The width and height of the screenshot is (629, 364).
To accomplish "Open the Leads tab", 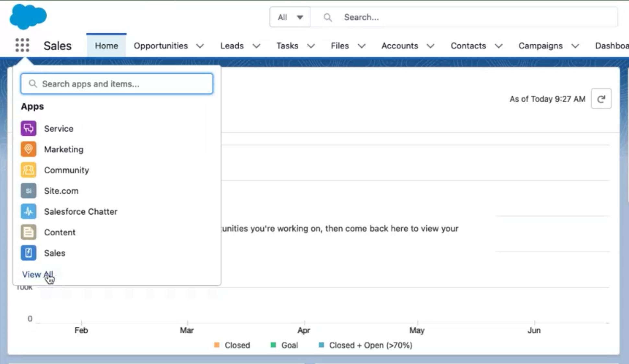I will tap(232, 46).
